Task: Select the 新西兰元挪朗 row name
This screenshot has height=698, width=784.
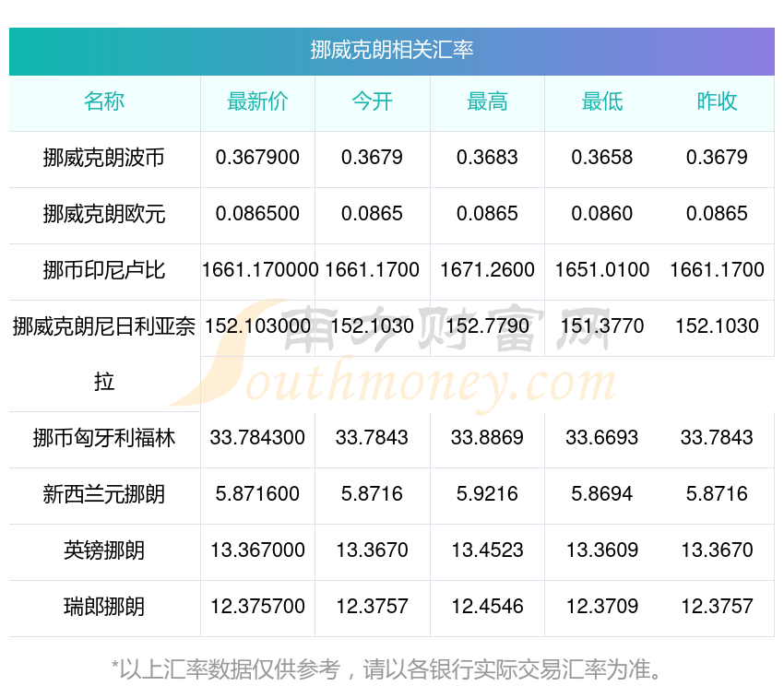Action: [x=104, y=494]
